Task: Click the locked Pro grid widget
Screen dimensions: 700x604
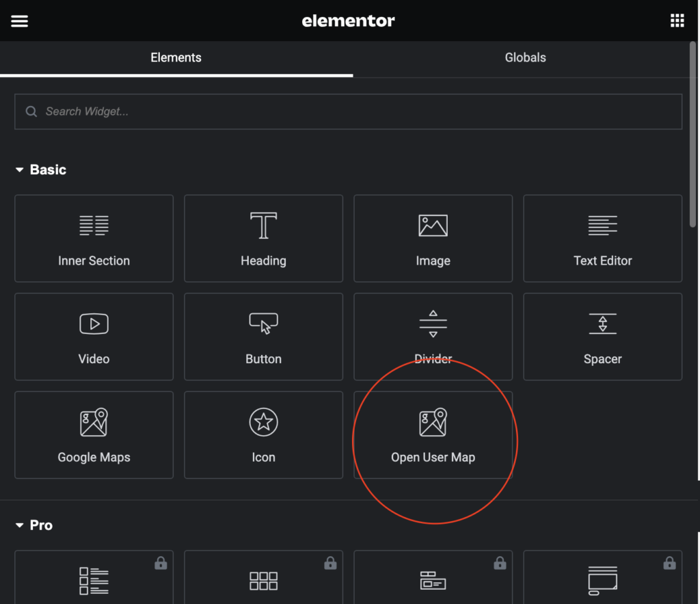Action: pos(263,577)
